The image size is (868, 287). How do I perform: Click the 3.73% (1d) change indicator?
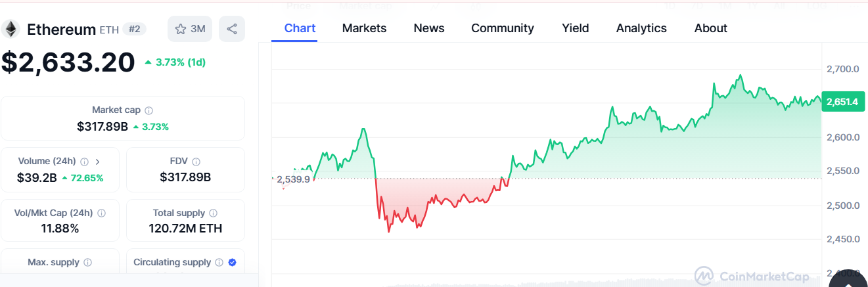[175, 62]
